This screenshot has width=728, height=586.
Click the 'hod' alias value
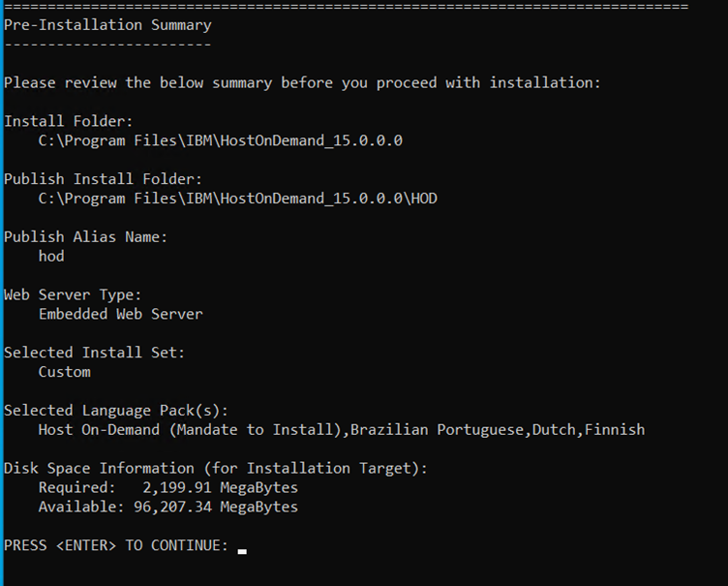[x=51, y=256]
